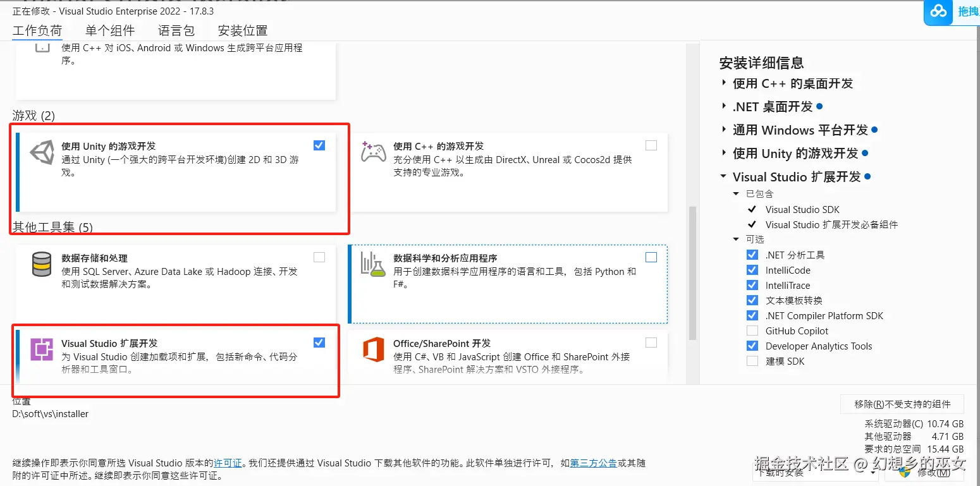Click the gamepad icon for C++ game development
Image resolution: width=980 pixels, height=486 pixels.
coord(373,152)
